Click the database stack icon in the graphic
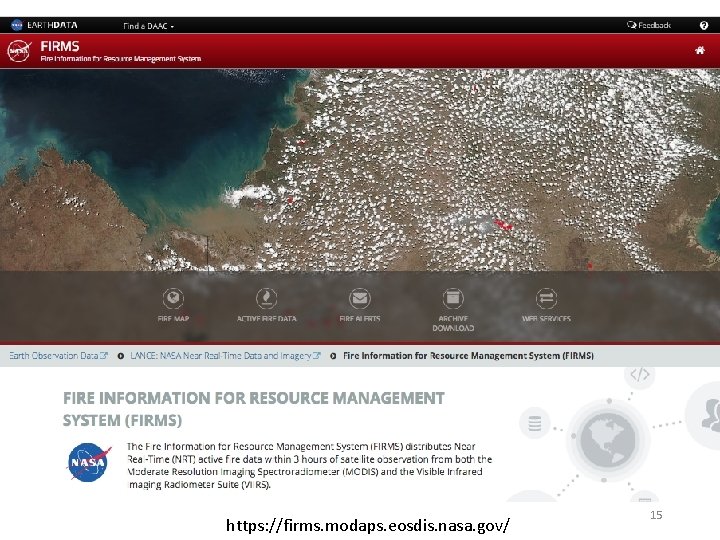Image resolution: width=720 pixels, height=540 pixels. 534,423
